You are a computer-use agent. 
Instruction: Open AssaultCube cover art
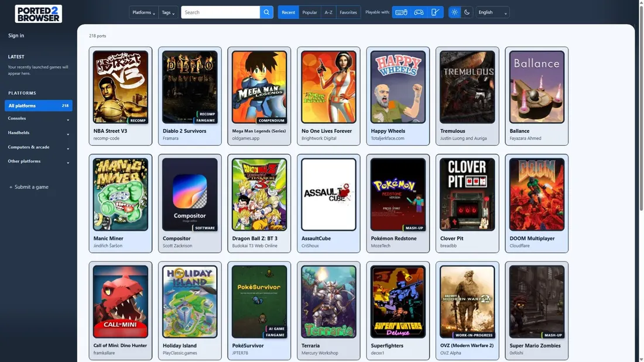[328, 195]
